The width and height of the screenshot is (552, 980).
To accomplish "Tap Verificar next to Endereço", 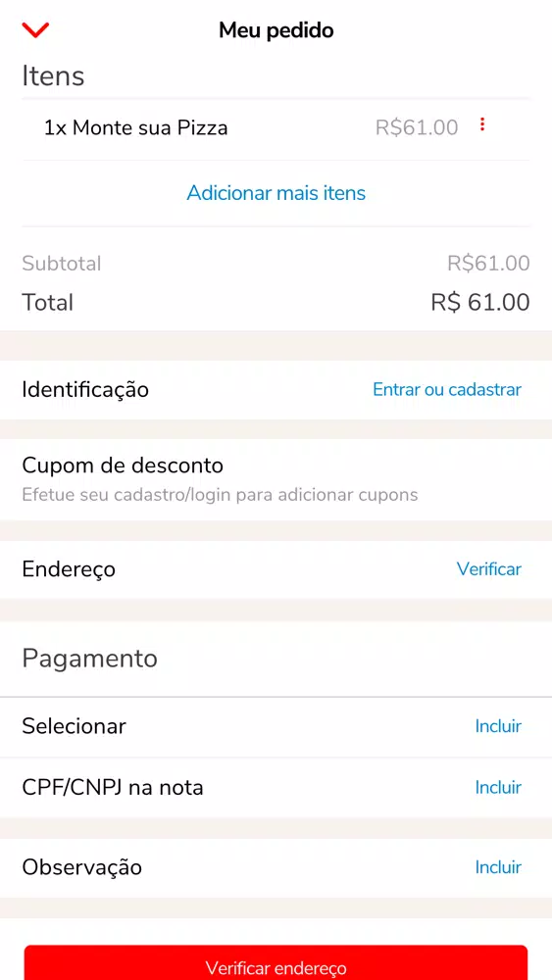I will click(x=489, y=569).
